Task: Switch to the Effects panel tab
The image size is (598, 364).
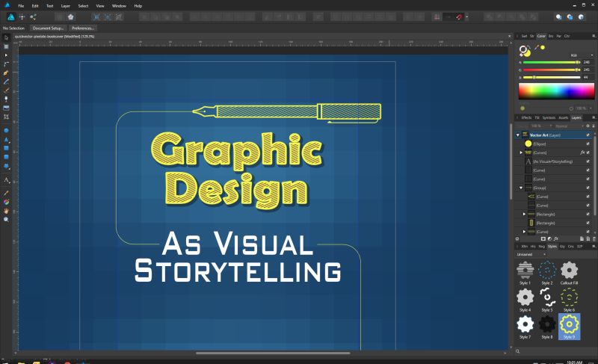Action: (526, 117)
